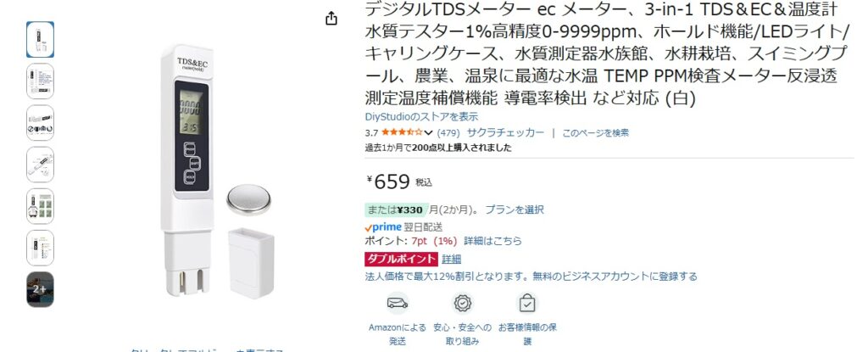Select the sixth product thumbnail
868x352 pixels.
40,247
